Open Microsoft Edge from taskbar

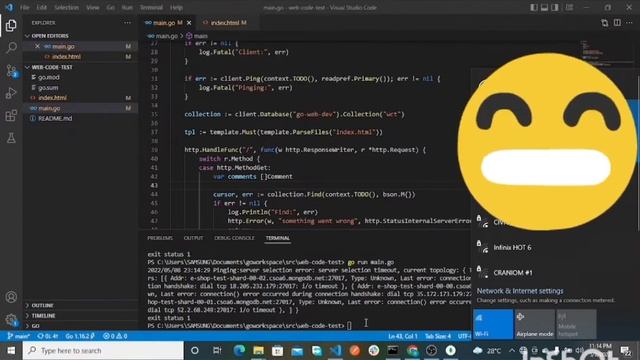(239, 350)
